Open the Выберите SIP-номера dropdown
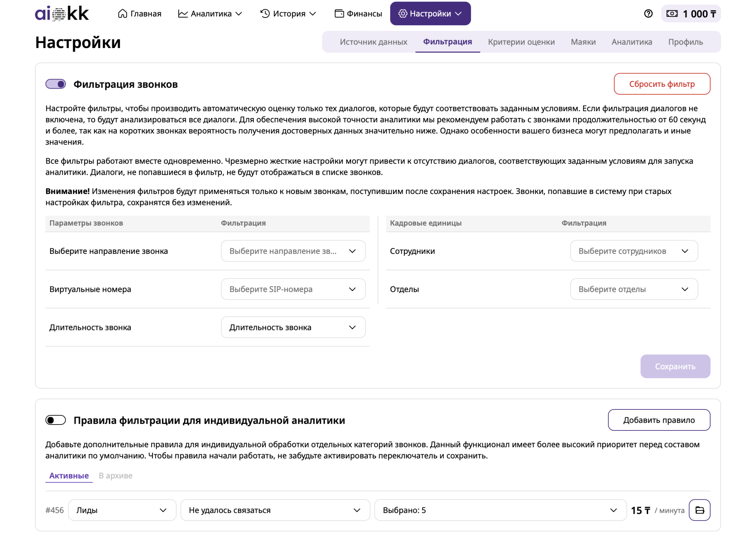 [293, 289]
